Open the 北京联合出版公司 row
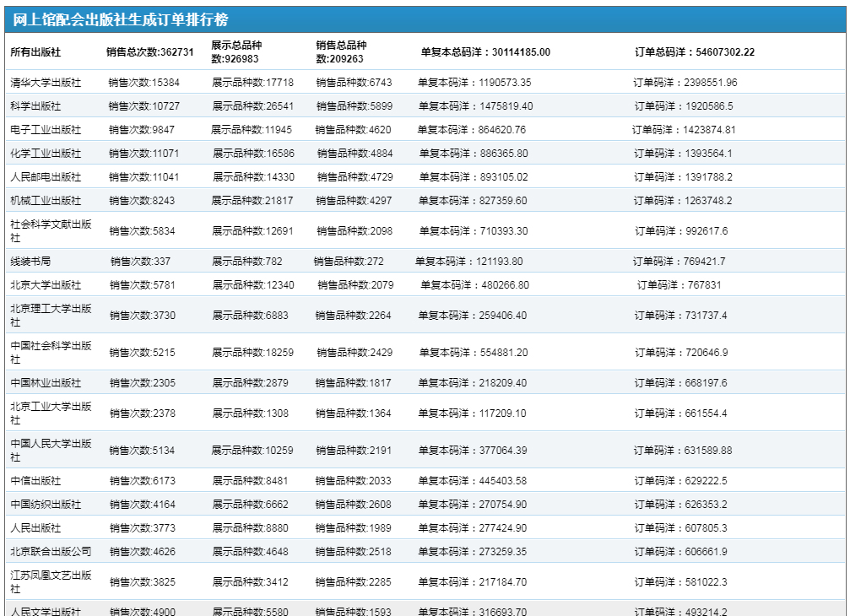This screenshot has width=850, height=616. coord(51,552)
